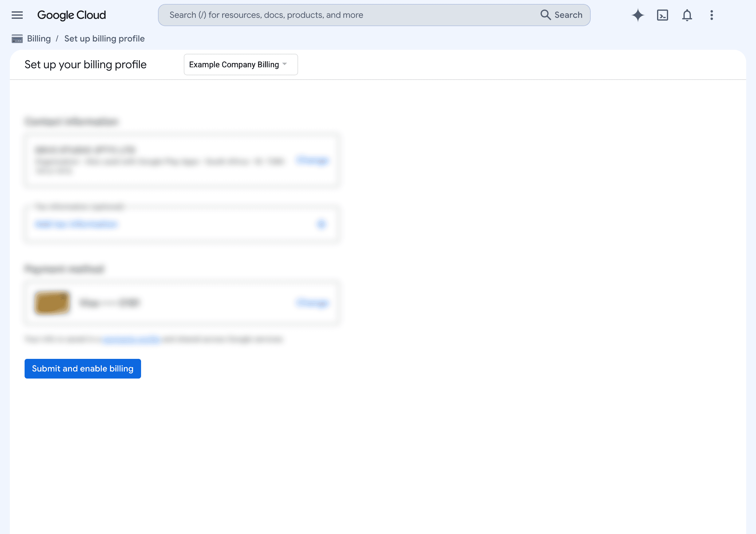Click the Set up billing profile breadcrumb

click(104, 39)
